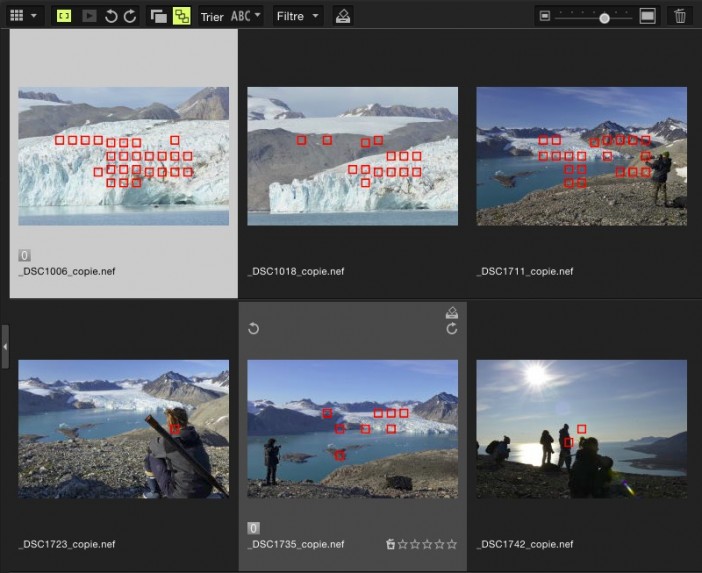Rate _DSC1735_copie.nef five stars
The image size is (702, 573).
(x=452, y=544)
